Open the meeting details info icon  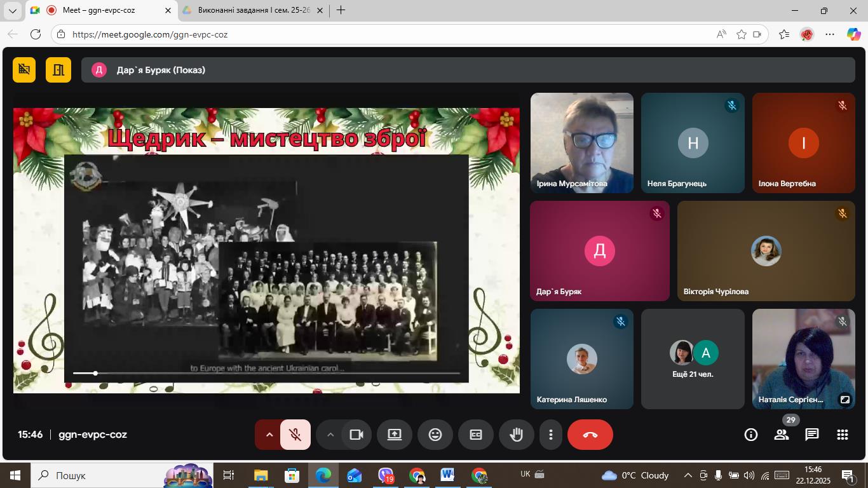point(751,435)
